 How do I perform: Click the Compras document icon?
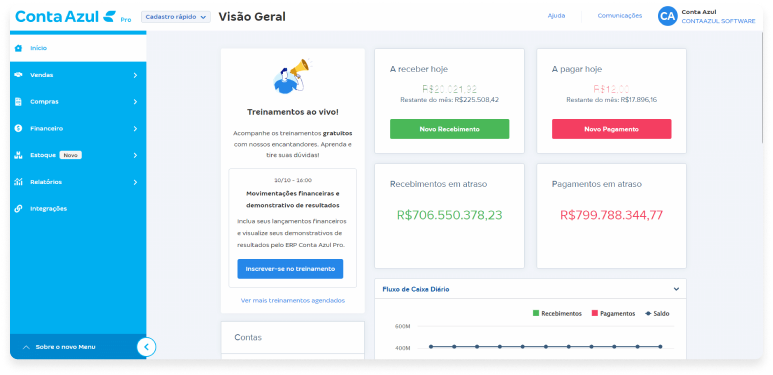point(19,102)
